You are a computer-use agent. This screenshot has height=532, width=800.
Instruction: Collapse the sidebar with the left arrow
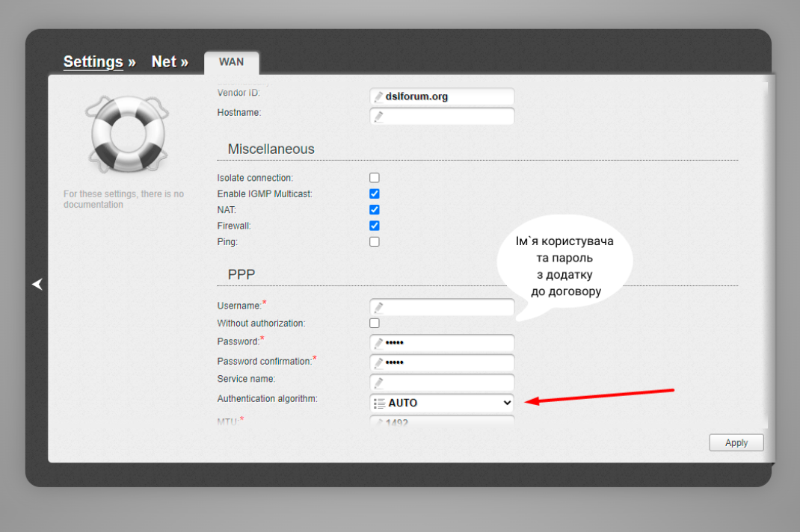click(x=37, y=284)
